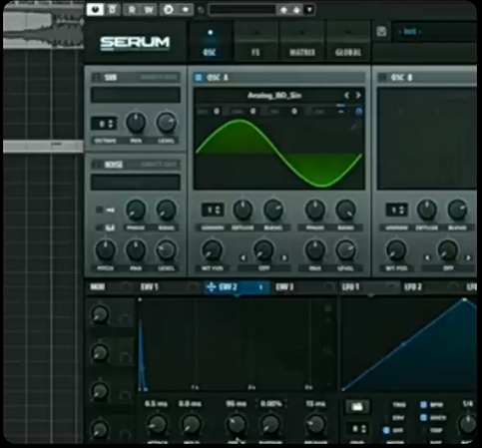Click the SUB oscillator waveform display
482x448 pixels.
point(136,95)
